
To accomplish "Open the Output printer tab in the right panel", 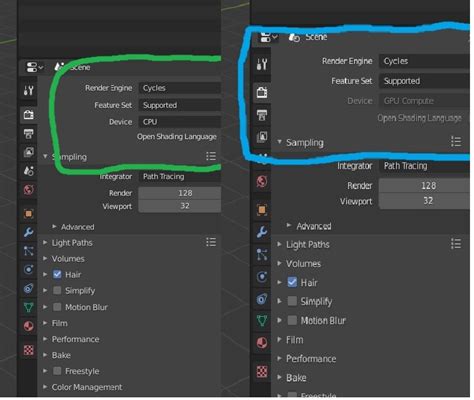I will pyautogui.click(x=262, y=115).
